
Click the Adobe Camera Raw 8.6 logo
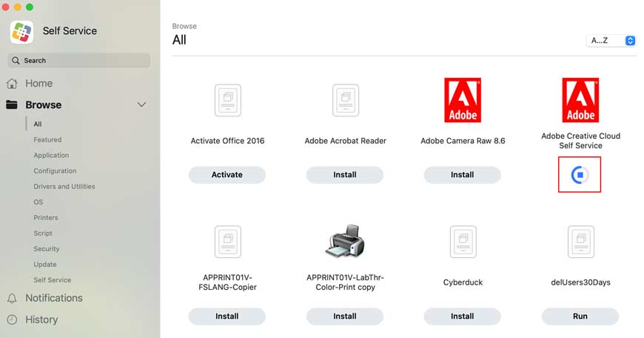click(463, 100)
